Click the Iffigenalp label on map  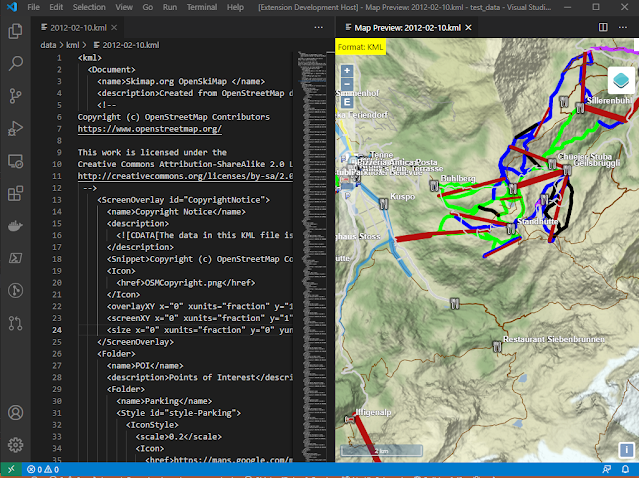tap(373, 412)
